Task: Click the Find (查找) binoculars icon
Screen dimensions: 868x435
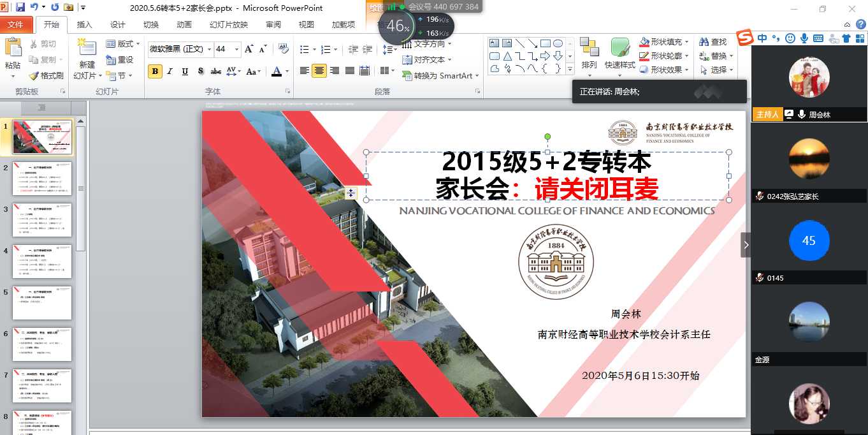Action: [704, 42]
